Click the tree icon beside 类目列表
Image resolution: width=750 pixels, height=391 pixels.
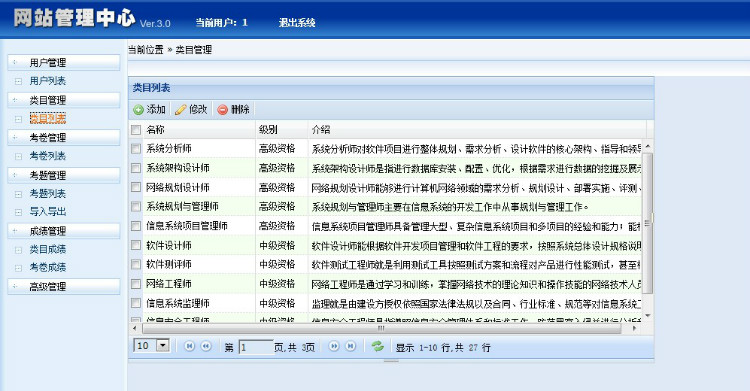click(x=18, y=119)
